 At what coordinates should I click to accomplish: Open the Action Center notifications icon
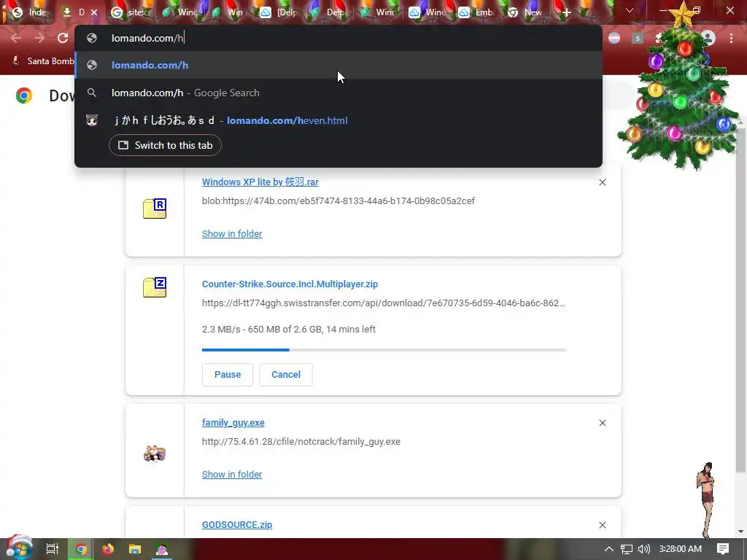[723, 549]
